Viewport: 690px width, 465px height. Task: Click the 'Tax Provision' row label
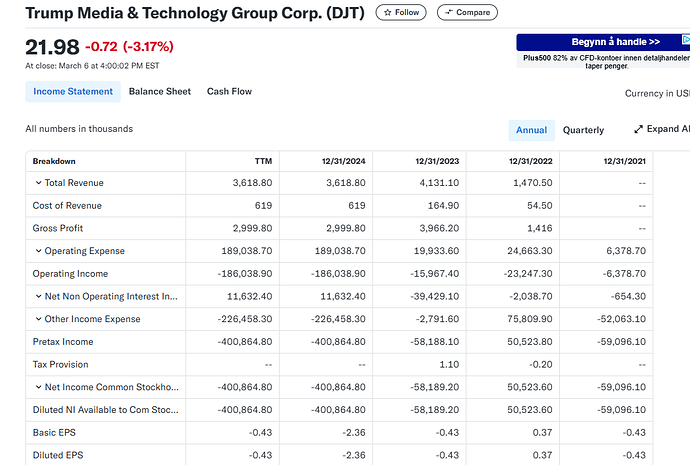[60, 364]
